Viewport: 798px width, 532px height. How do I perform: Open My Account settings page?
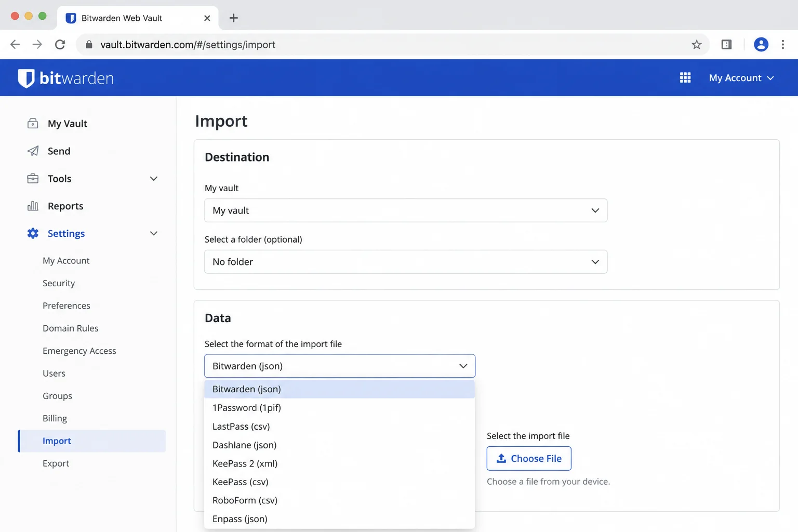click(66, 260)
